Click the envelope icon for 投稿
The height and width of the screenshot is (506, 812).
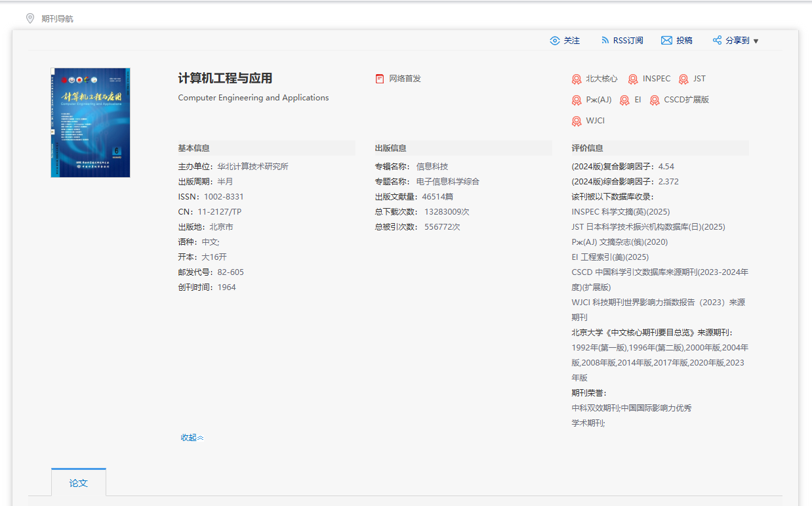pyautogui.click(x=666, y=41)
